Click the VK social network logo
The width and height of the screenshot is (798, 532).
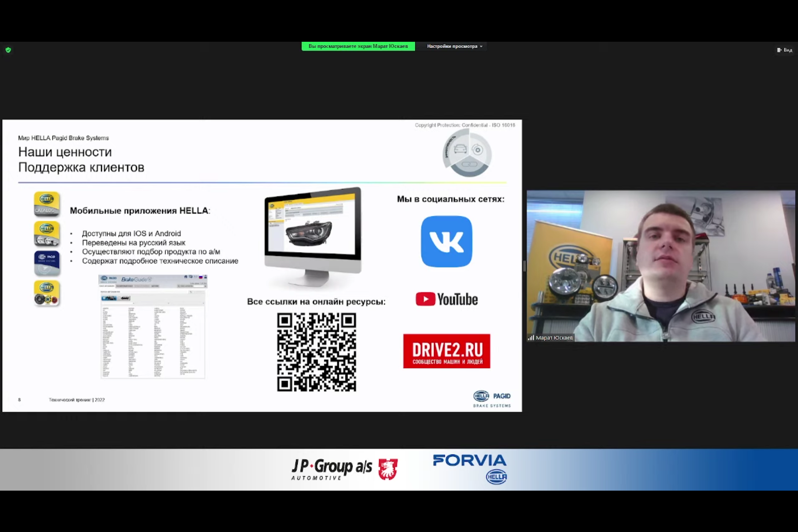click(x=446, y=242)
